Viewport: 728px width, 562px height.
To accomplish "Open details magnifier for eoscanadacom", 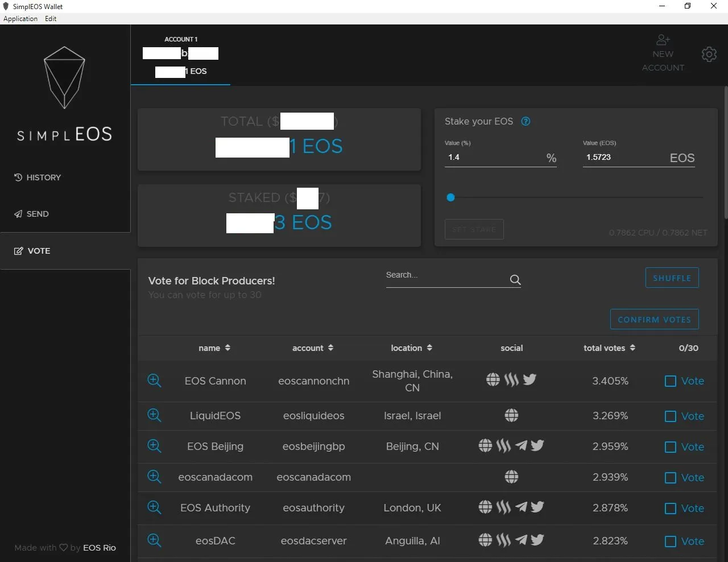I will coord(154,477).
